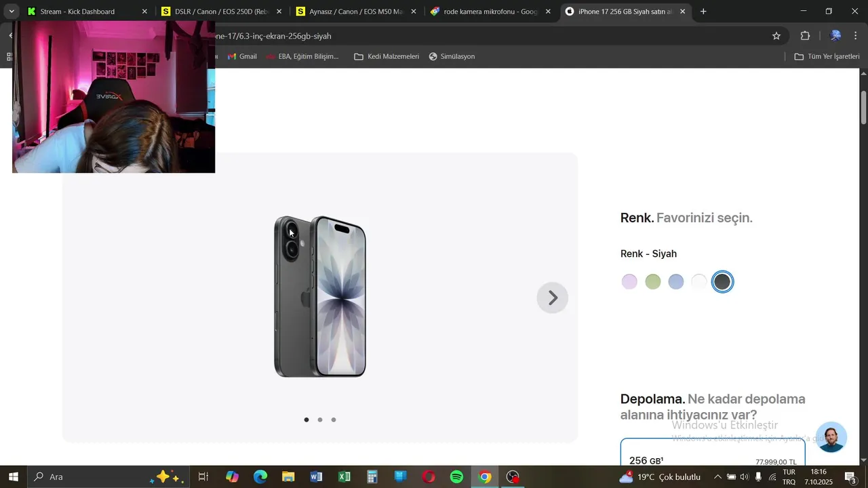Click the address bar URL

point(274,36)
